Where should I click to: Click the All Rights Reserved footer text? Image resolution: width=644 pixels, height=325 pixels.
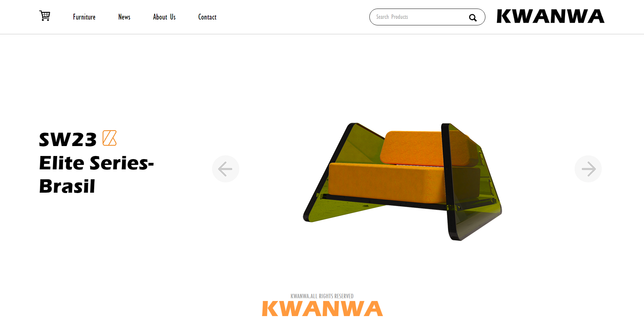coord(322,296)
